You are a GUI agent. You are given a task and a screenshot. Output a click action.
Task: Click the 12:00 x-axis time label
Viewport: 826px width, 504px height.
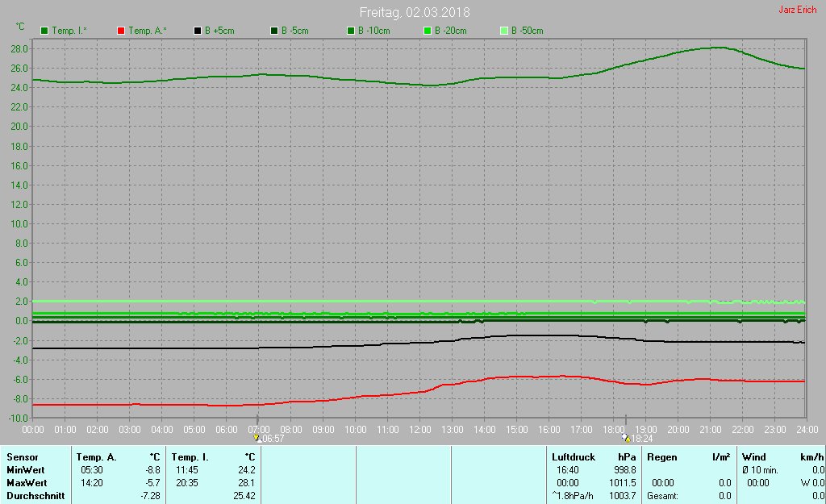(x=419, y=430)
